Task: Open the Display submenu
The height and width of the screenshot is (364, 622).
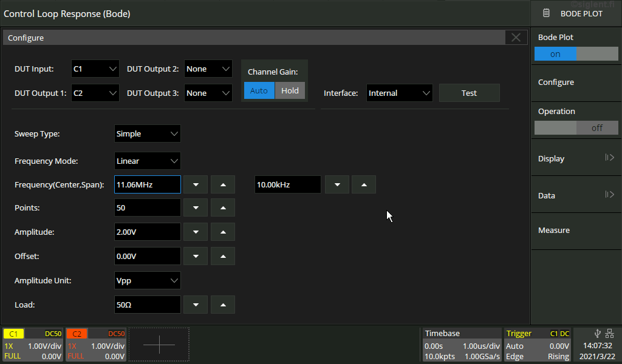Action: pos(576,158)
